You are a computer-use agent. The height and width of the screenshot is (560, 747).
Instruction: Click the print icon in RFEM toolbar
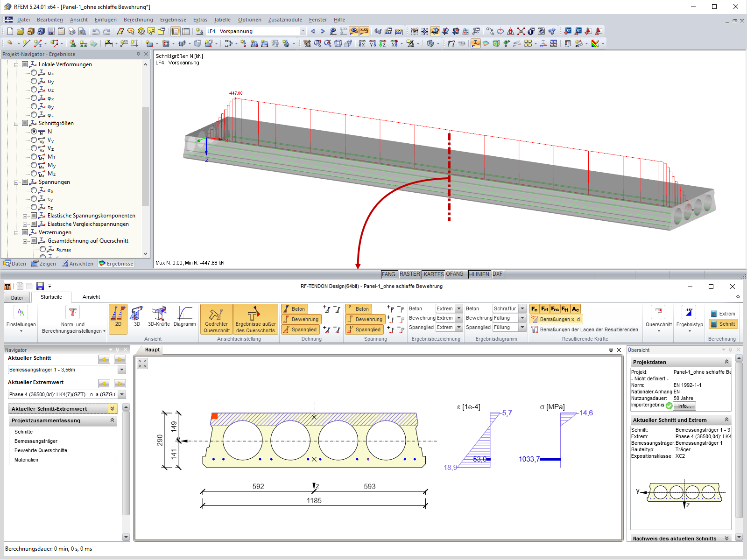pos(71,31)
